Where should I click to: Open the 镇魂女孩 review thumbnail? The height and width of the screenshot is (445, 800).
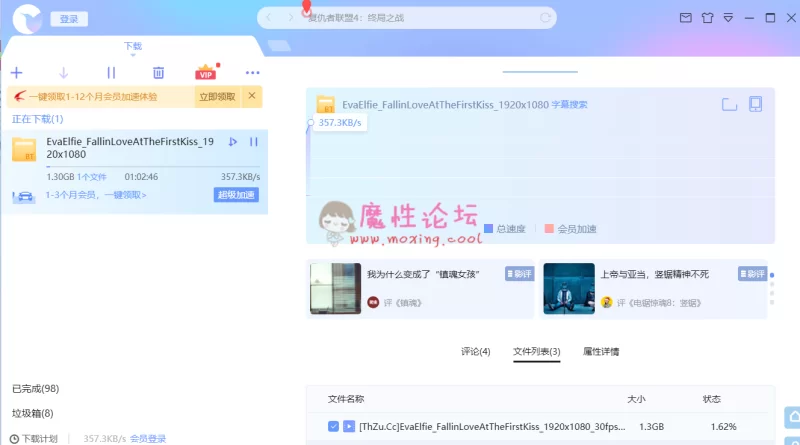pos(336,288)
